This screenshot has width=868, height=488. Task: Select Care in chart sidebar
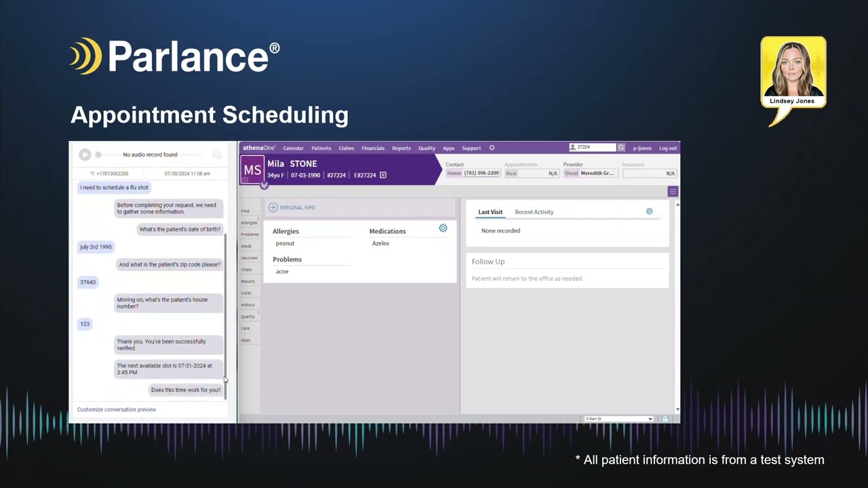tap(245, 328)
